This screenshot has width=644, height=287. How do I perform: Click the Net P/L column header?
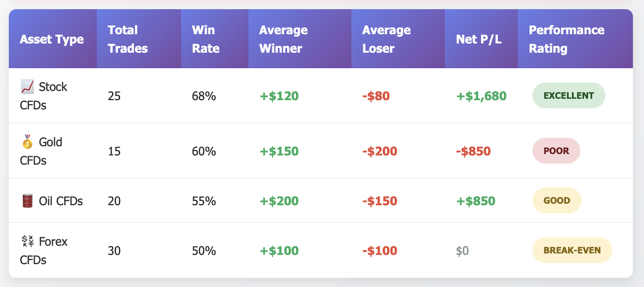pos(479,39)
